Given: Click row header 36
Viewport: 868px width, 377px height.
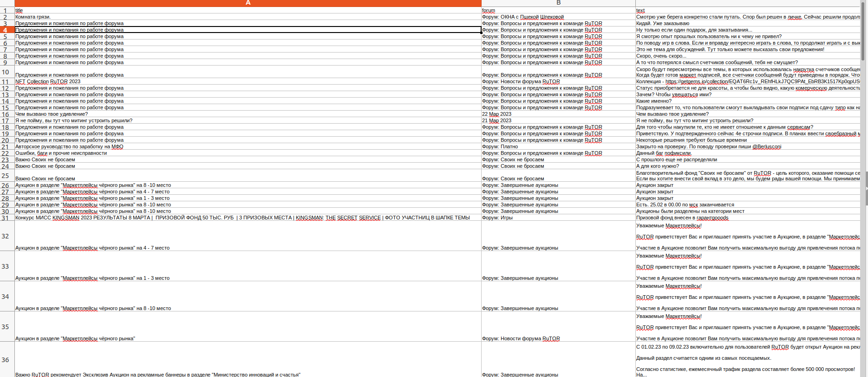Looking at the screenshot, I should click(x=6, y=360).
